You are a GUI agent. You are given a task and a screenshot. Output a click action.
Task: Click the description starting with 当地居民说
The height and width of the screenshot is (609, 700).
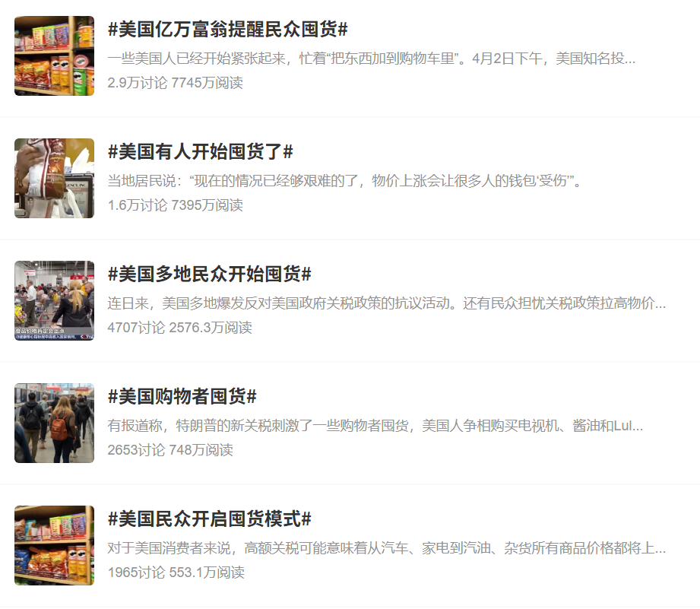tap(345, 181)
